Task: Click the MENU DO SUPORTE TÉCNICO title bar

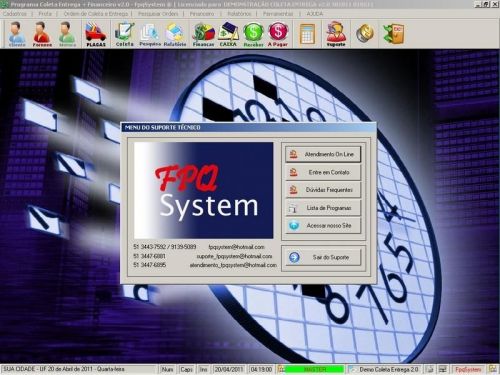Action: click(x=248, y=127)
